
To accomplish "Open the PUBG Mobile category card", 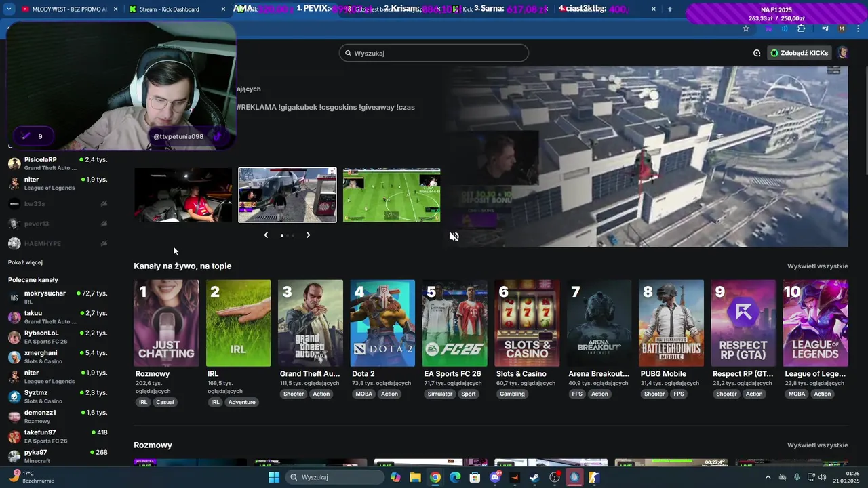I will 671,323.
